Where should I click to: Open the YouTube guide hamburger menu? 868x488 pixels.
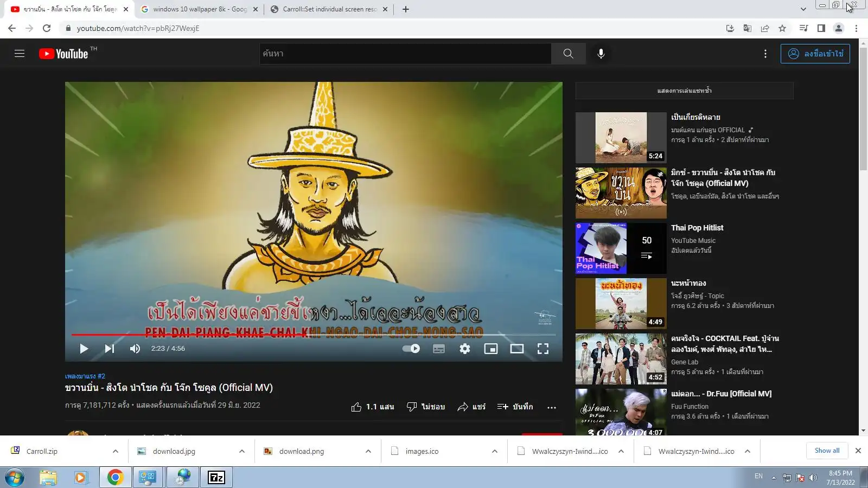coord(20,54)
